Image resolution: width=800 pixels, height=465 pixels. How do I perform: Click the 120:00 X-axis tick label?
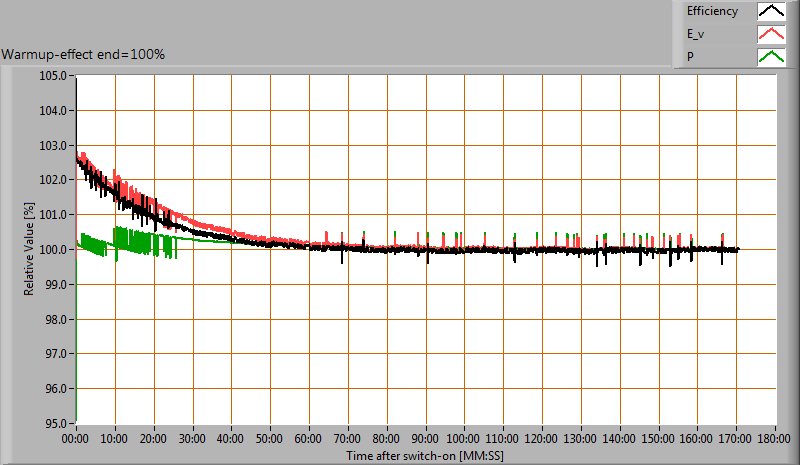(x=542, y=438)
